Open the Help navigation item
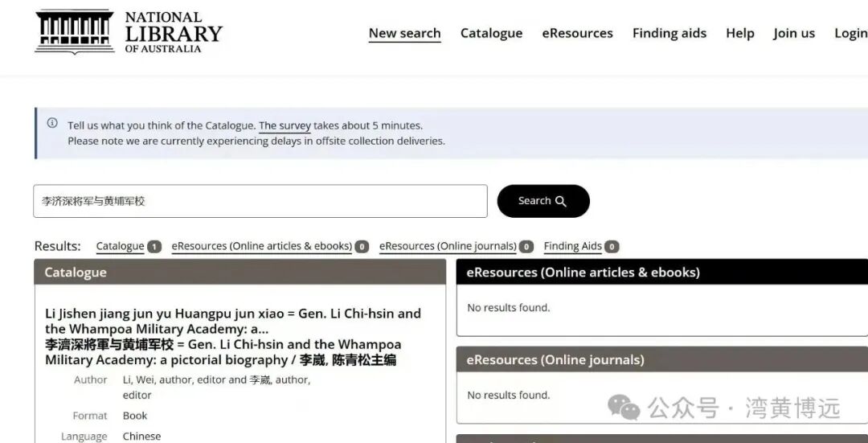Viewport: 868px width, 443px height. pos(740,33)
